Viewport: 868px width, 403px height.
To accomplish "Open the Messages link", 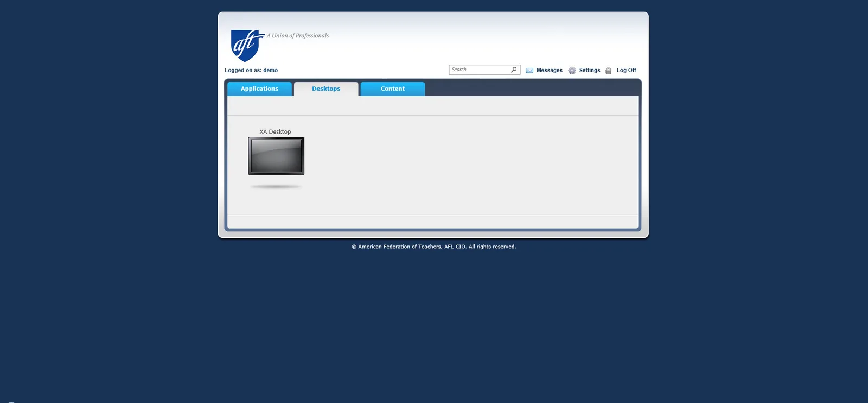I will pyautogui.click(x=550, y=71).
